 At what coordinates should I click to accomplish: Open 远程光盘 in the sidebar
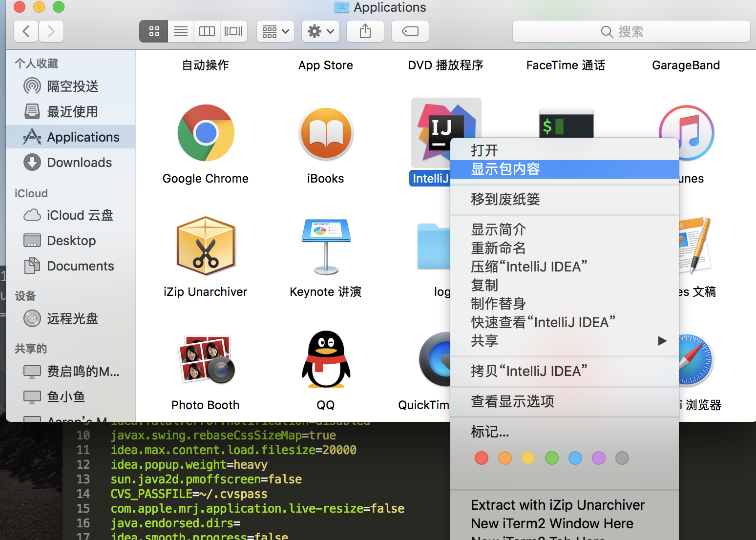(x=70, y=319)
